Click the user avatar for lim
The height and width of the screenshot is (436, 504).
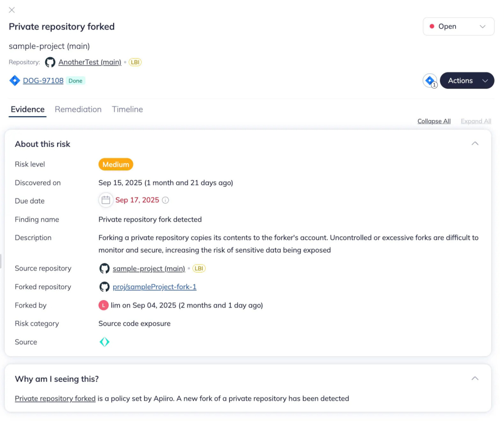(103, 305)
